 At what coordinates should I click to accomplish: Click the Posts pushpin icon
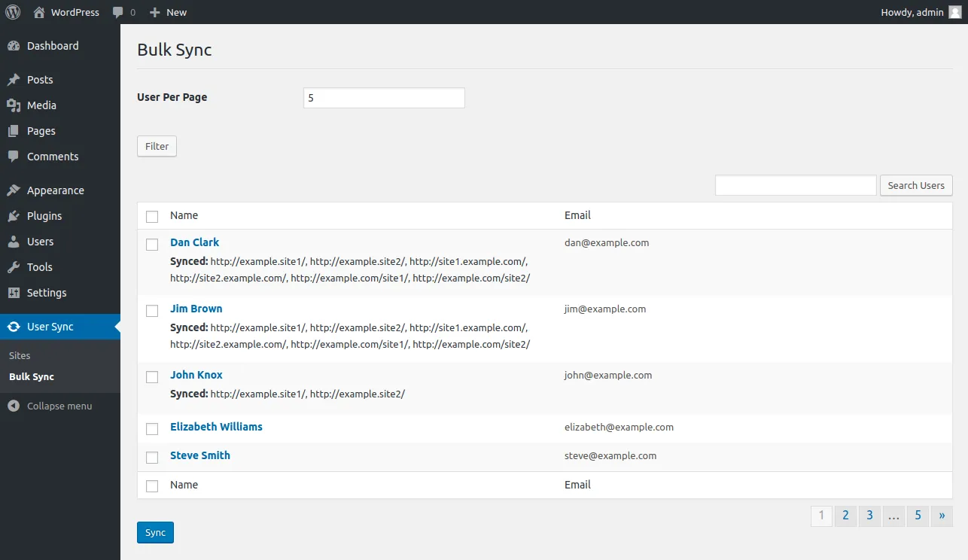14,80
